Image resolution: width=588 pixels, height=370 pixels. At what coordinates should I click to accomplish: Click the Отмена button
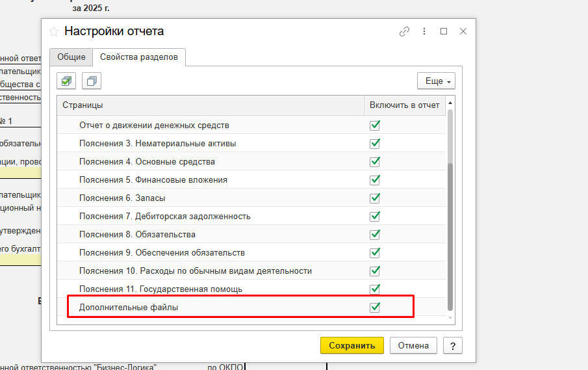tap(413, 345)
